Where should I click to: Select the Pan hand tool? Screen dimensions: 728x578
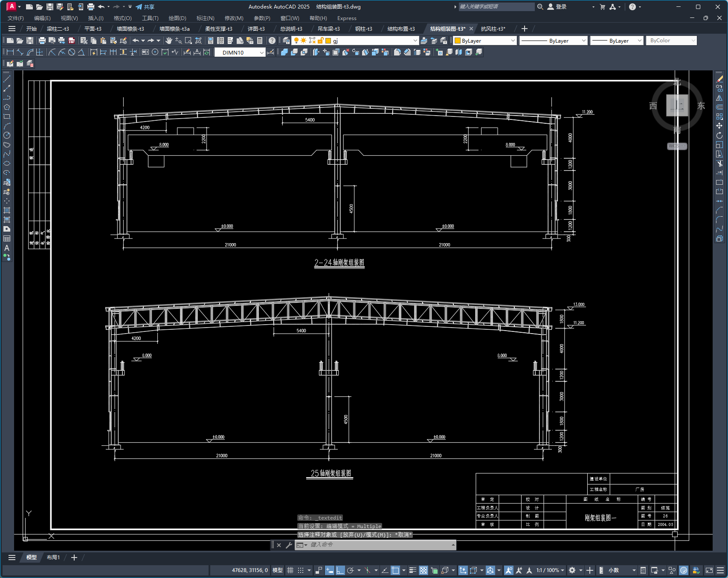169,41
